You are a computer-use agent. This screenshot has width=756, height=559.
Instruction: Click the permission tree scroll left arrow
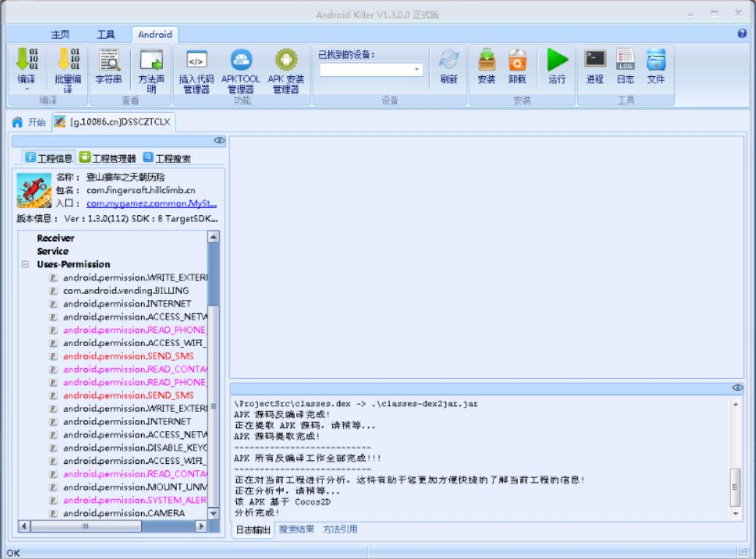[24, 526]
